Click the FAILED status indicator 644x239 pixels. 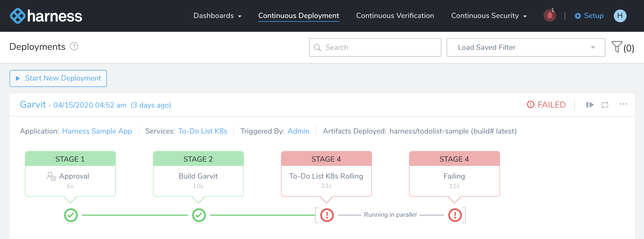tap(546, 105)
